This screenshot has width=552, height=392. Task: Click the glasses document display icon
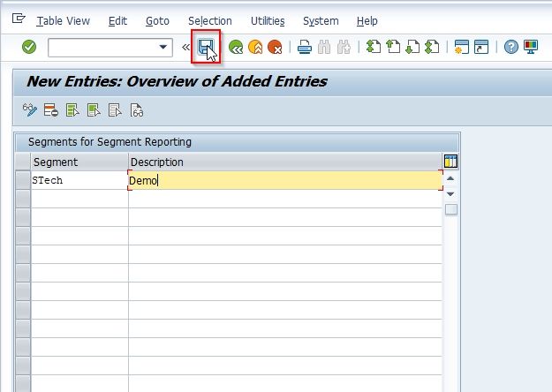[137, 110]
